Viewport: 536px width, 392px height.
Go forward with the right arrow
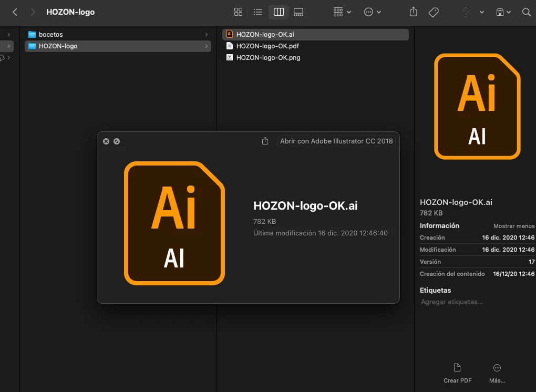click(33, 12)
